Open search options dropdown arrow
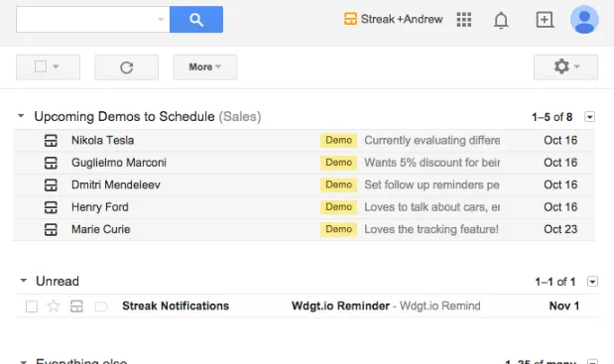Image resolution: width=614 pixels, height=364 pixels. pos(161,19)
